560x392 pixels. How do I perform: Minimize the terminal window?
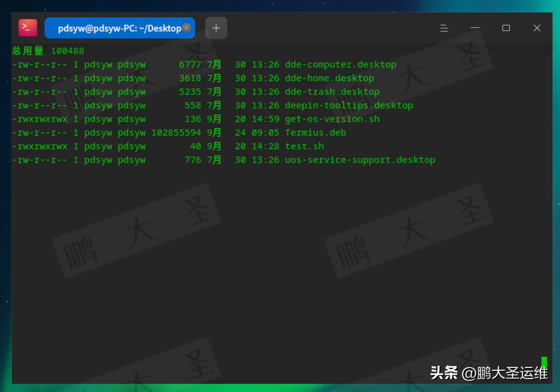click(475, 28)
